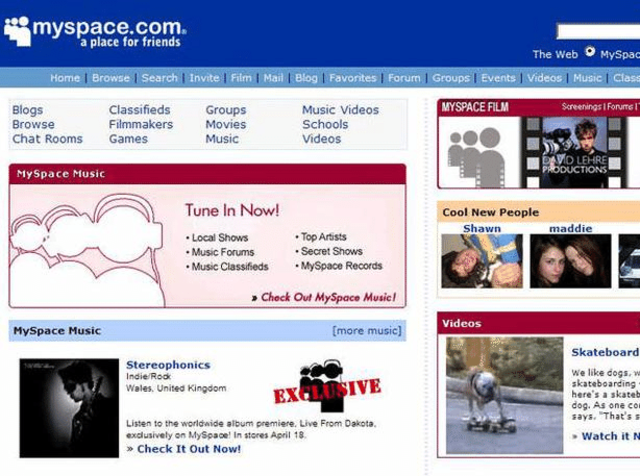Click the gray MySpace Film people logo

[476, 157]
